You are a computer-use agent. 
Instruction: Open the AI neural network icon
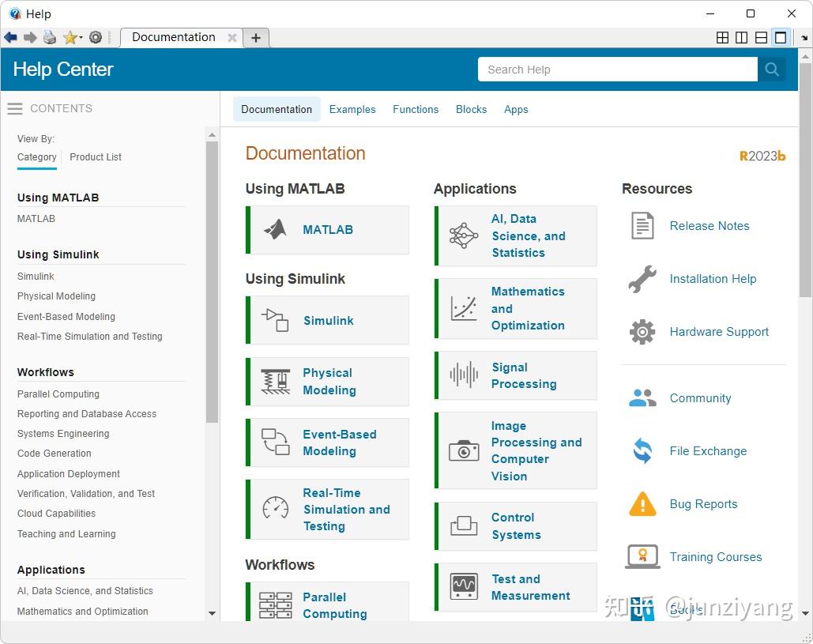pyautogui.click(x=464, y=236)
